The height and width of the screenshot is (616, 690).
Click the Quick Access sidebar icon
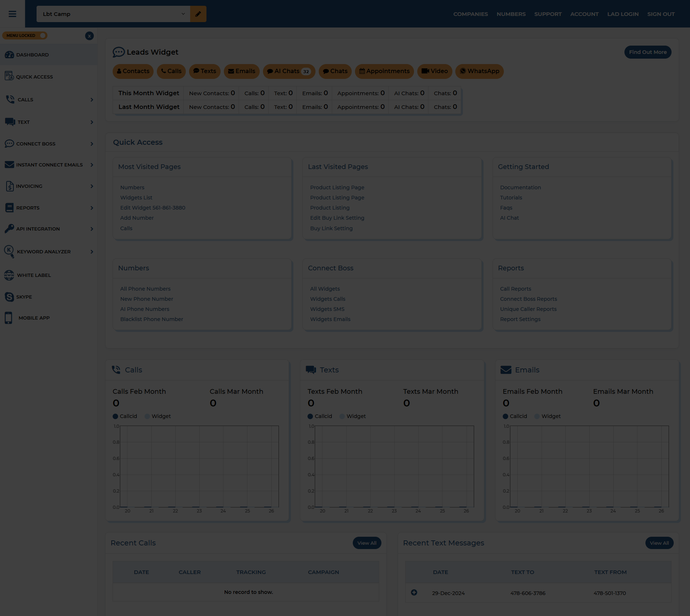[x=9, y=76]
